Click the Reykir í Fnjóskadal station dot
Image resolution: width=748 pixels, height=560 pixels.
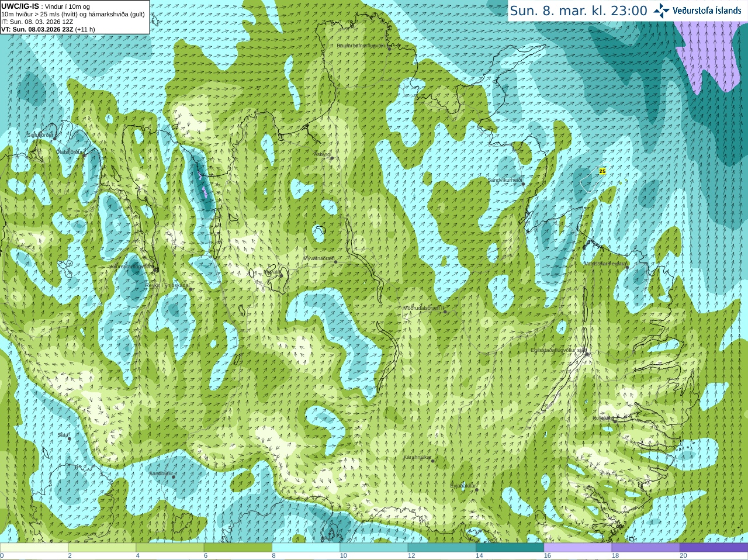pos(191,289)
